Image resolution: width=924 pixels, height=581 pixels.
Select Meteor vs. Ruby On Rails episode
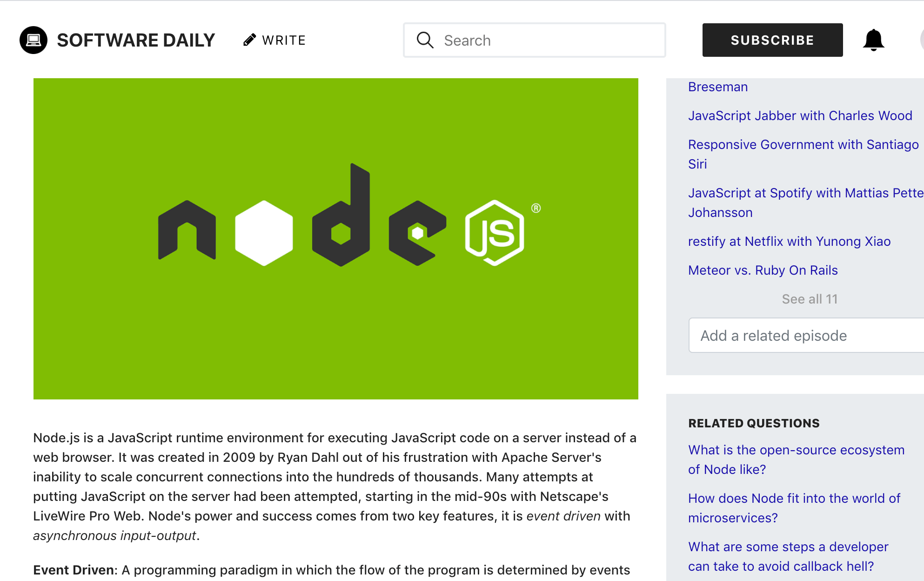pos(763,270)
